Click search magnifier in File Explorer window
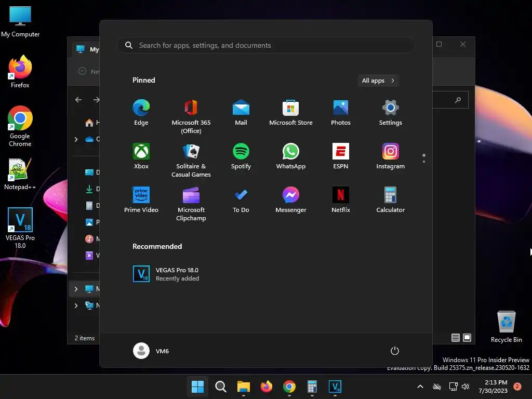The width and height of the screenshot is (532, 399). (x=458, y=100)
